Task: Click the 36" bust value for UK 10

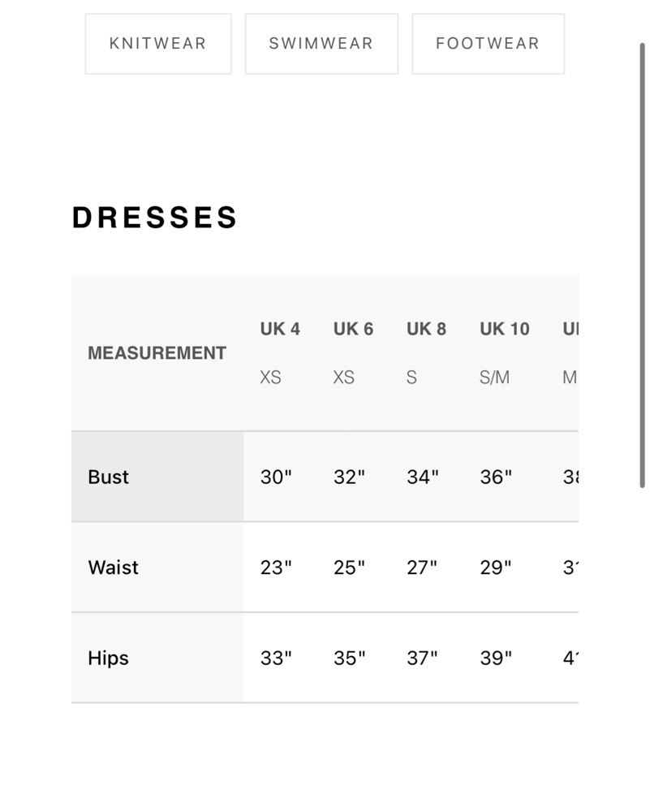Action: [x=496, y=477]
